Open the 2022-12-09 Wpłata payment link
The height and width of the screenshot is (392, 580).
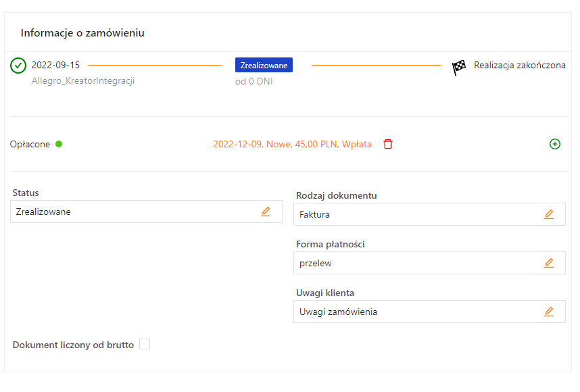pyautogui.click(x=292, y=144)
